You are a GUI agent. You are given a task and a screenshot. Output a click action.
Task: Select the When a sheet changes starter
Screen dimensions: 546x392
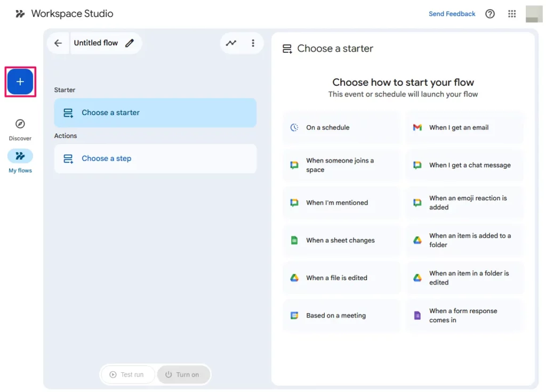coord(341,240)
